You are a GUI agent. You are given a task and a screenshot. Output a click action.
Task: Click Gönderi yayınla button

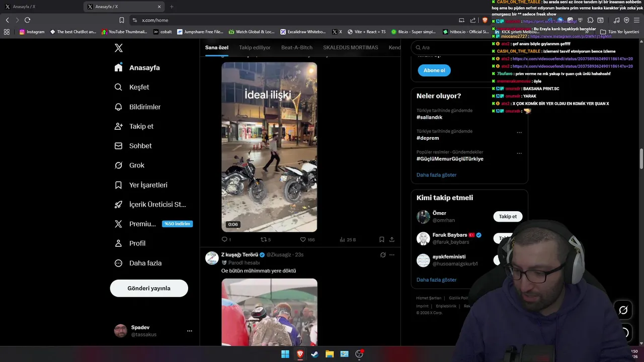[149, 288]
